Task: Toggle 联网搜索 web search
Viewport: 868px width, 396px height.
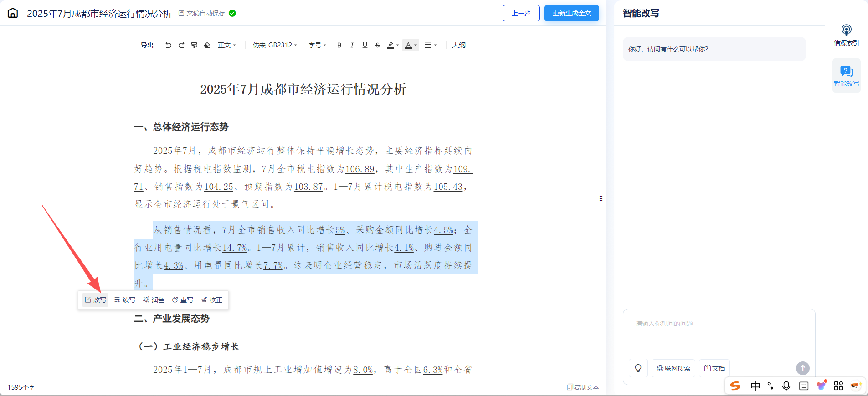Action: click(x=673, y=368)
